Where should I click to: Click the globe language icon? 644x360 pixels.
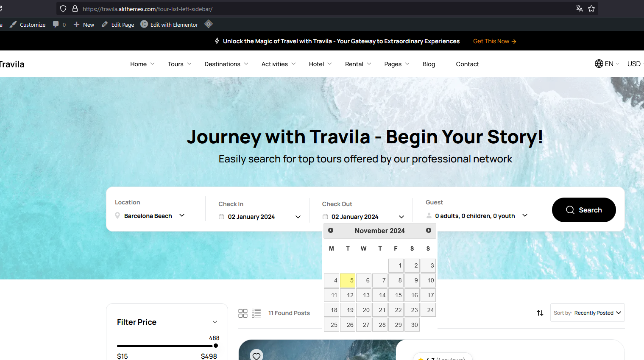[599, 64]
